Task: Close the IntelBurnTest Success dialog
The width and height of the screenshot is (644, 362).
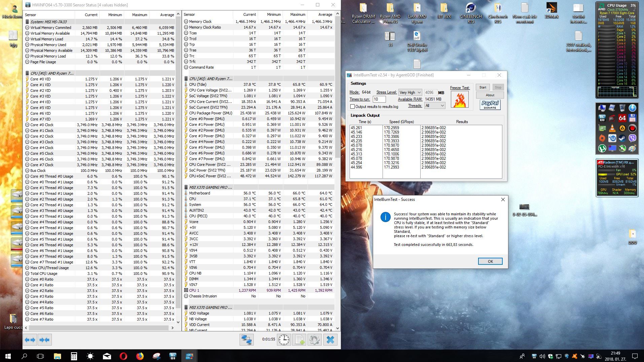Action: [503, 200]
